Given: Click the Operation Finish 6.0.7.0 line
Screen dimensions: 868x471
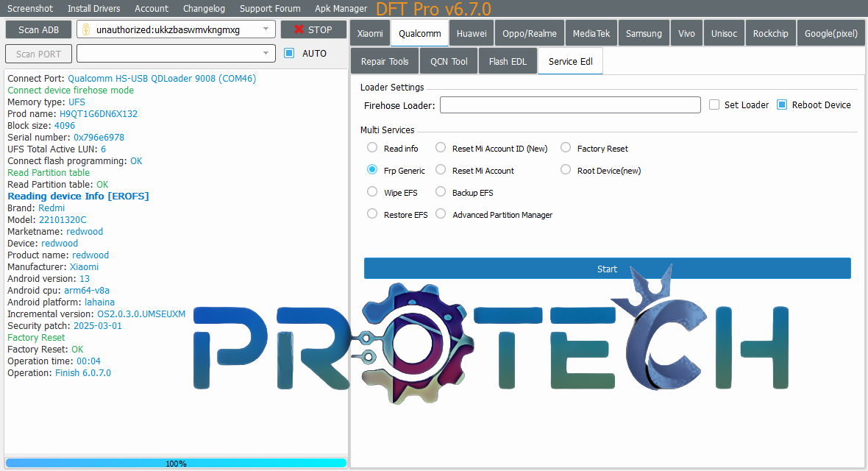Looking at the screenshot, I should tap(60, 373).
